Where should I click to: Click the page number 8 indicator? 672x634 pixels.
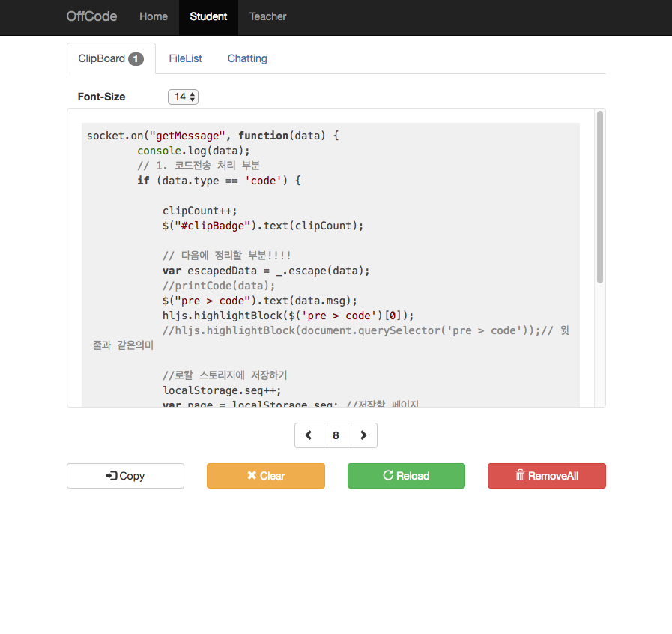coord(336,435)
